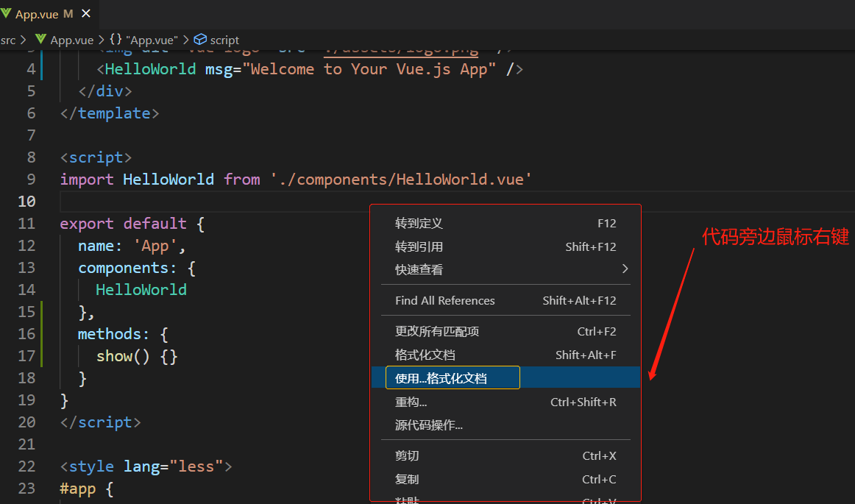Image resolution: width=855 pixels, height=504 pixels.
Task: Click the "App.vue" braces breadcrumb item
Action: [143, 40]
